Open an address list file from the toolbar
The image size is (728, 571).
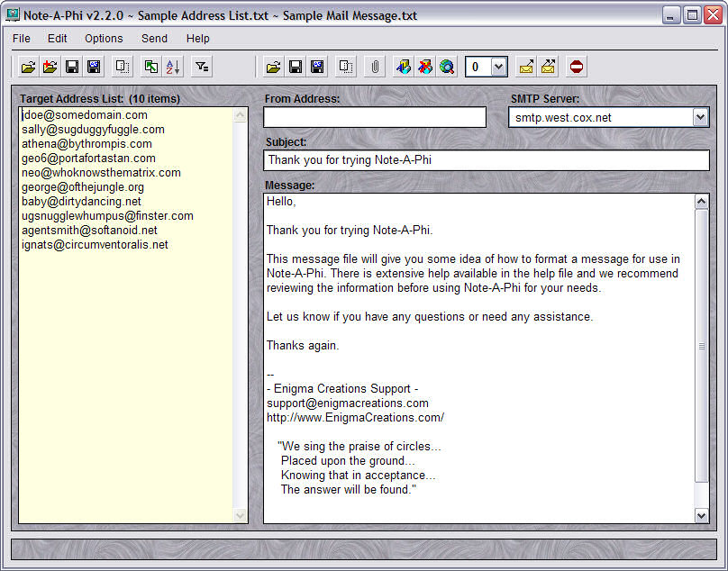coord(28,67)
